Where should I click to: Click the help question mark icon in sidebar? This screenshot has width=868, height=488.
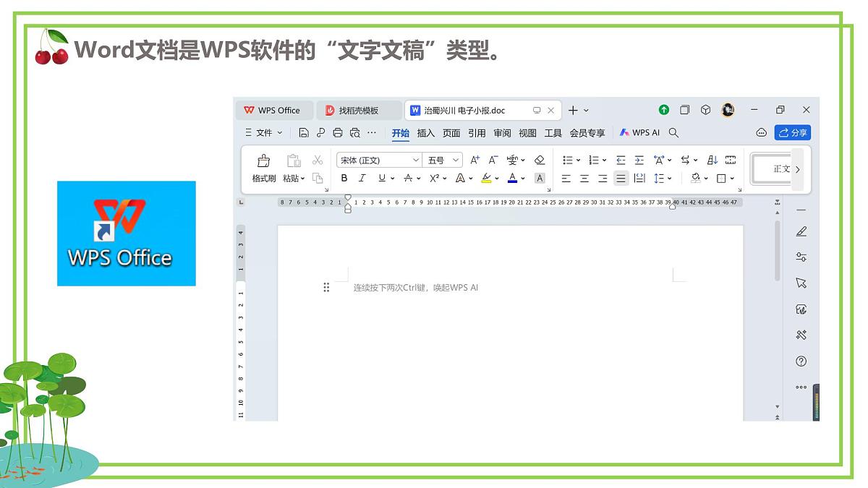(801, 361)
